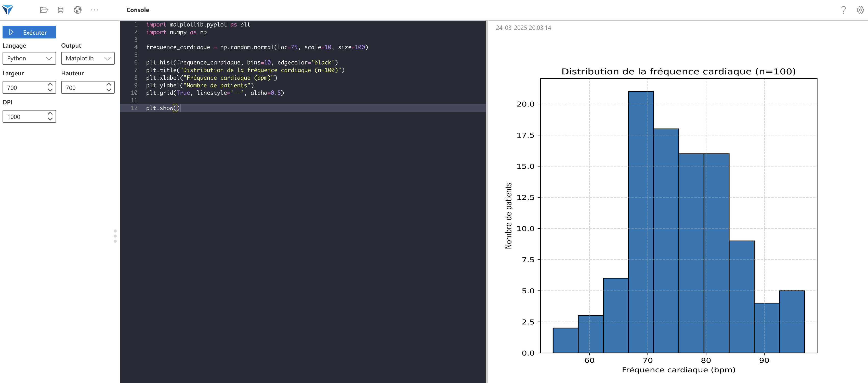868x383 pixels.
Task: Expand the Output Matplotlib dropdown
Action: tap(88, 58)
